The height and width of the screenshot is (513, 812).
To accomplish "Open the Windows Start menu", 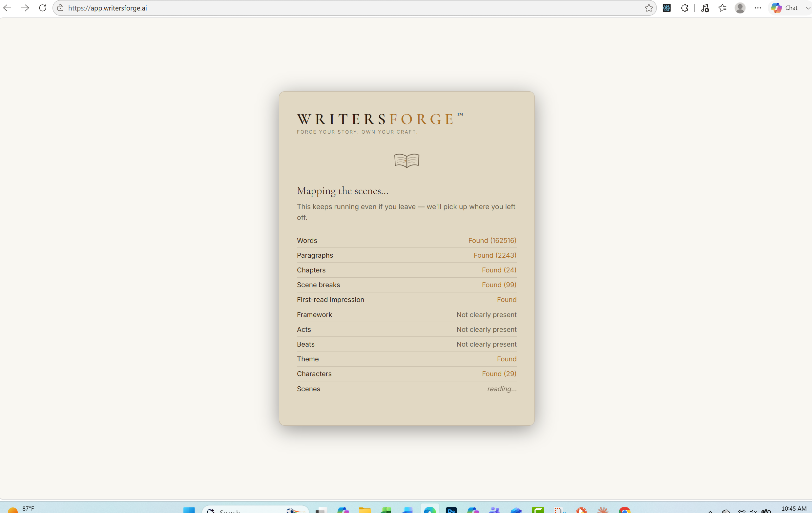I will (x=189, y=510).
